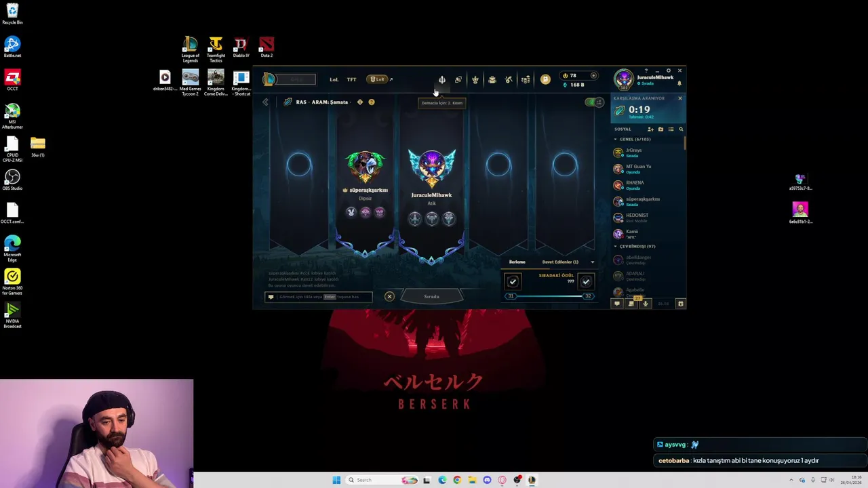
Task: Open the missions icon with 27 badge
Action: coord(631,304)
